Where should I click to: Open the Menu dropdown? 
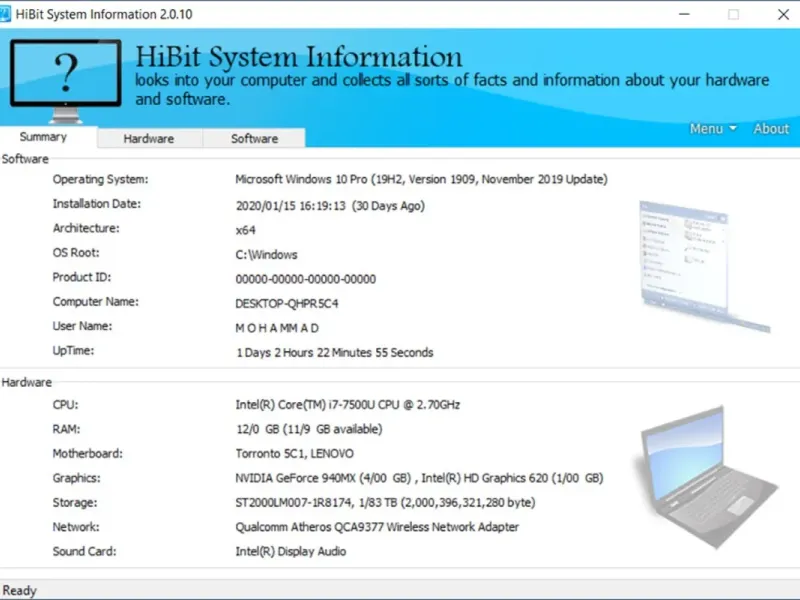point(713,129)
